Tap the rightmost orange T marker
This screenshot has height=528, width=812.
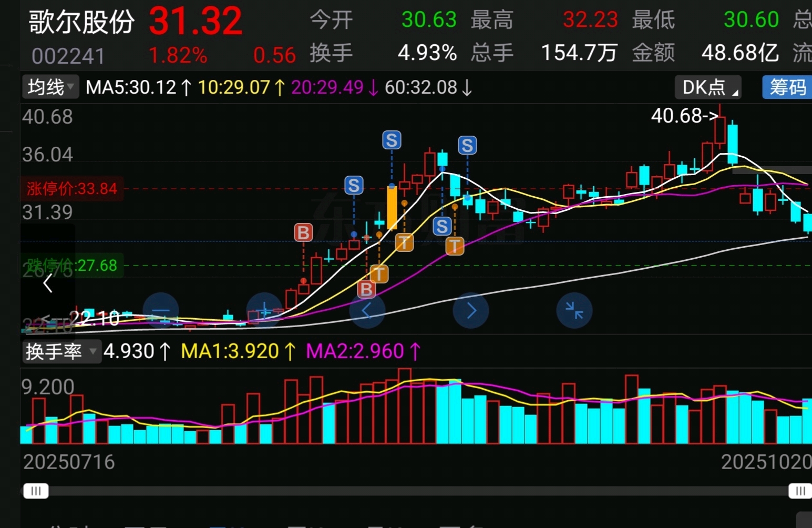(x=455, y=246)
